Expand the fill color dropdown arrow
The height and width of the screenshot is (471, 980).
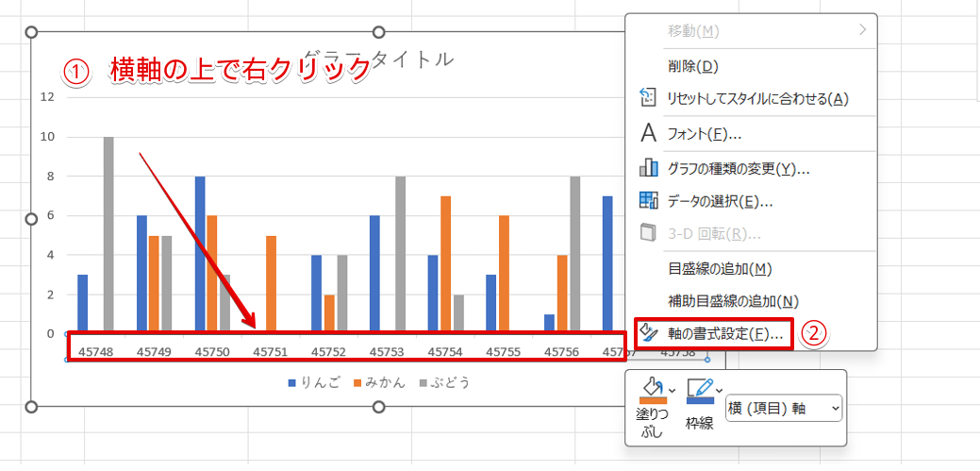click(x=671, y=390)
